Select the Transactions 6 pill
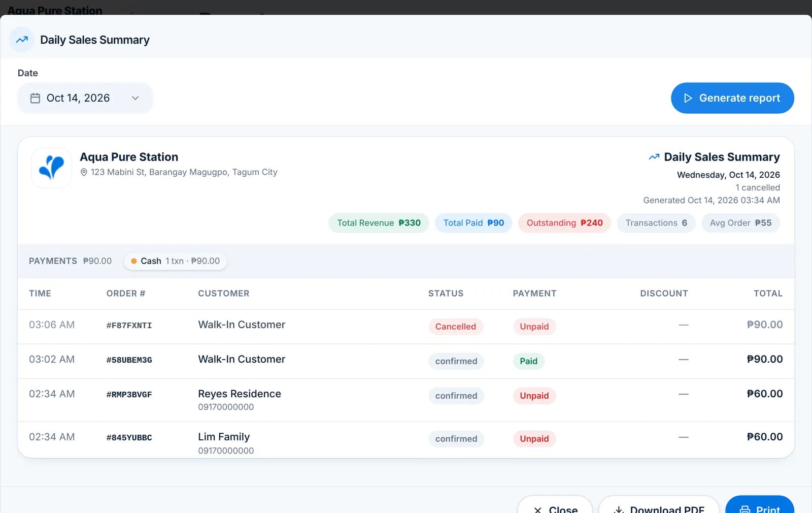 [x=656, y=223]
